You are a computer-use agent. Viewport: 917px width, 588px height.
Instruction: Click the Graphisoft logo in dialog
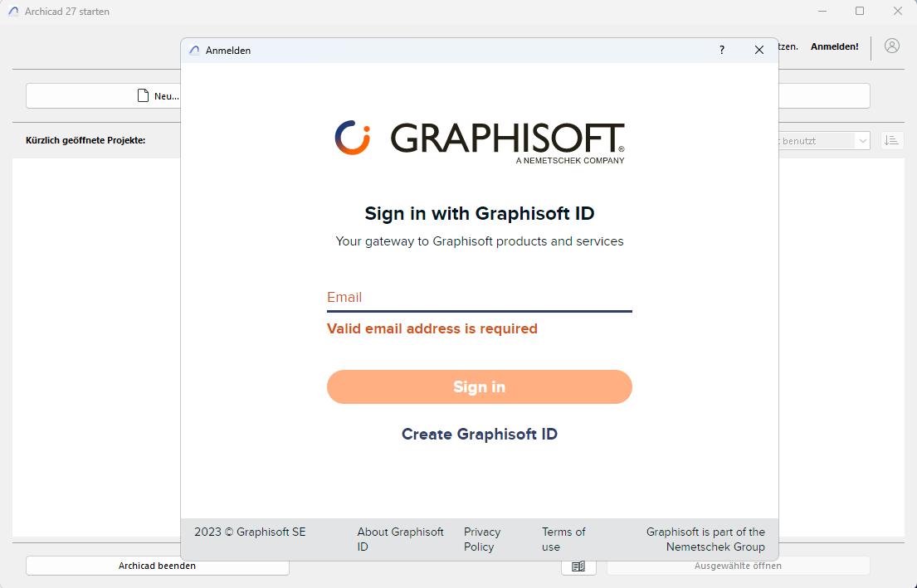pyautogui.click(x=479, y=142)
